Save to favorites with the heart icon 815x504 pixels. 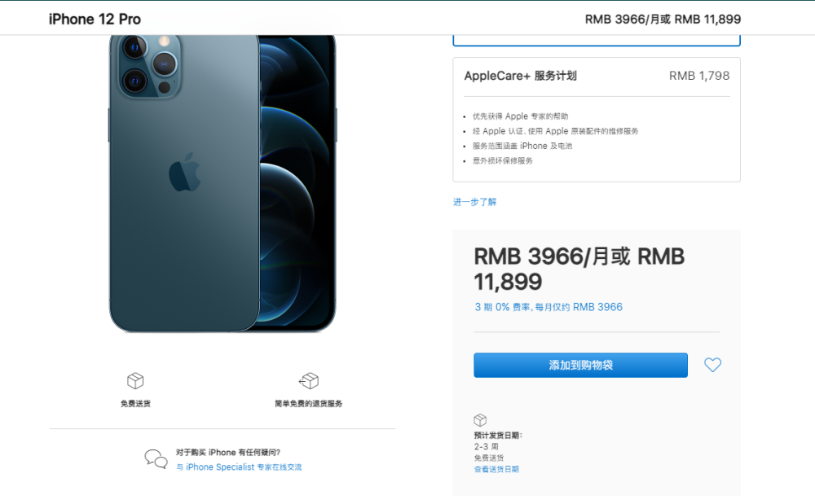[712, 365]
